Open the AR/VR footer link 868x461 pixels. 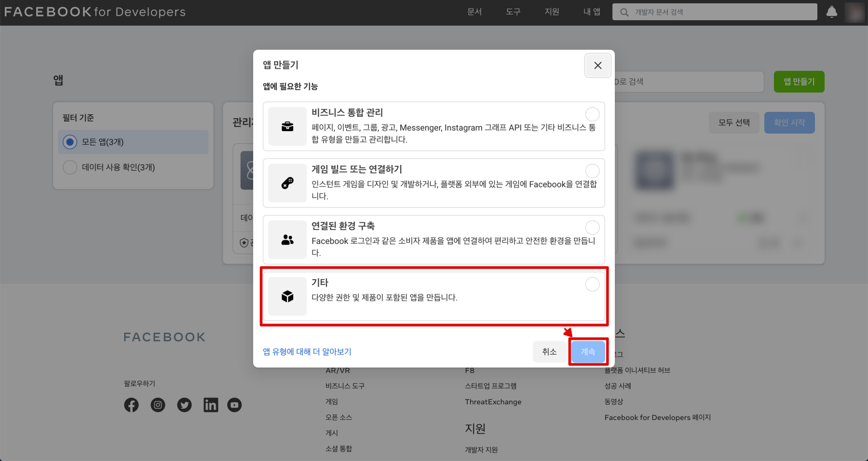(x=338, y=370)
